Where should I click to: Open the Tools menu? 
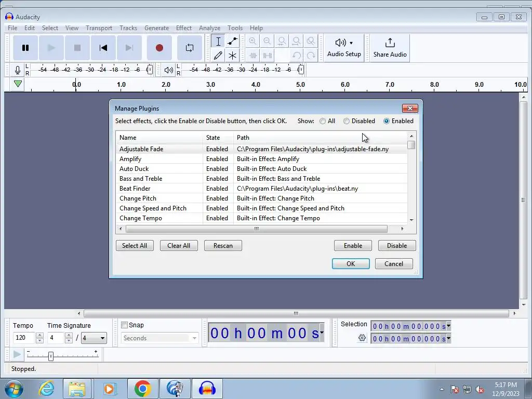[x=235, y=28]
